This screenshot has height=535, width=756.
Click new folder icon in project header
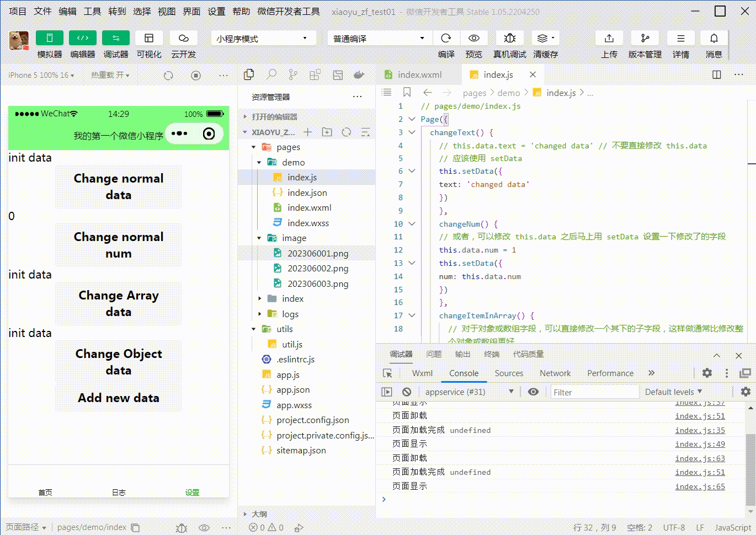pyautogui.click(x=327, y=132)
